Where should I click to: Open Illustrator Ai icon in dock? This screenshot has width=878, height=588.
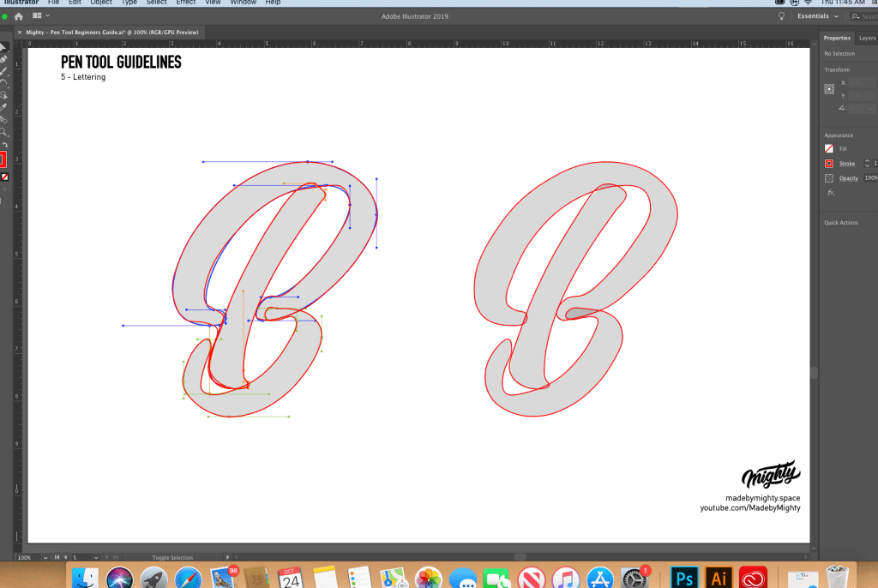click(719, 578)
